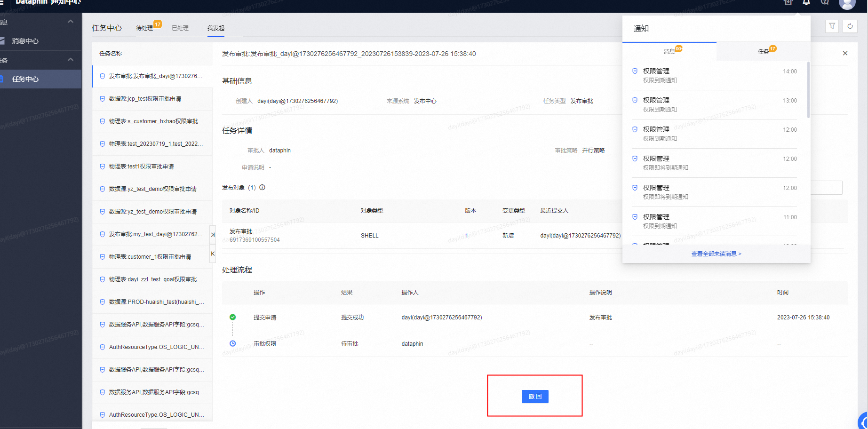
Task: Click the 时间 column header in 处理流程
Action: [783, 293]
